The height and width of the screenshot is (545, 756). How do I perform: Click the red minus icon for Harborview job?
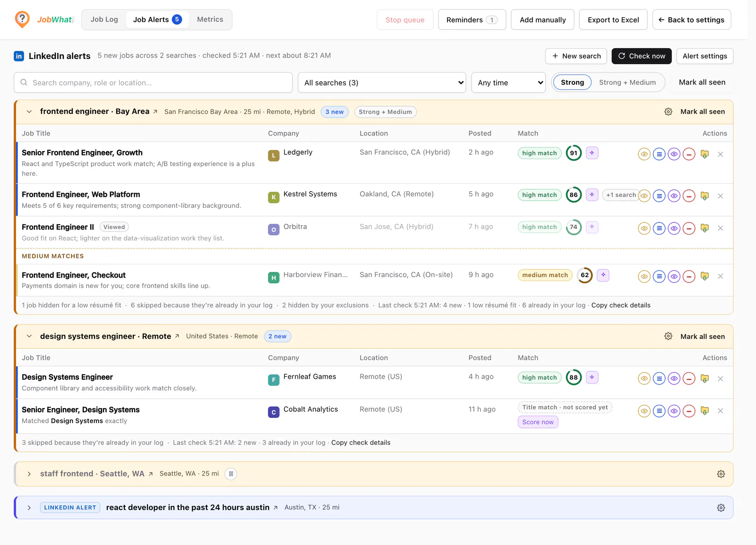[689, 277]
